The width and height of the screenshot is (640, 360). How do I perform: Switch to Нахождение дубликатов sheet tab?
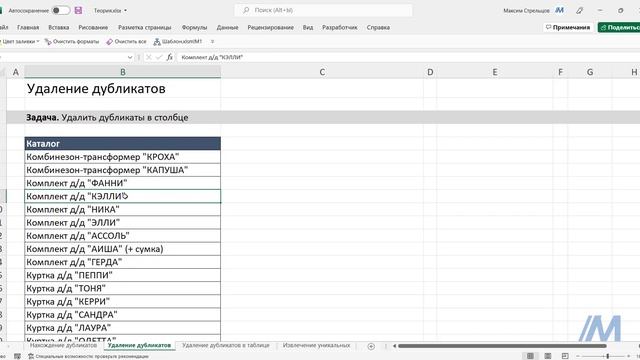[63, 345]
